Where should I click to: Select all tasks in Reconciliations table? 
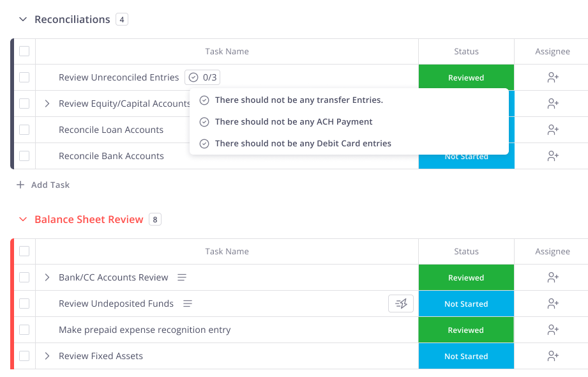click(x=24, y=51)
